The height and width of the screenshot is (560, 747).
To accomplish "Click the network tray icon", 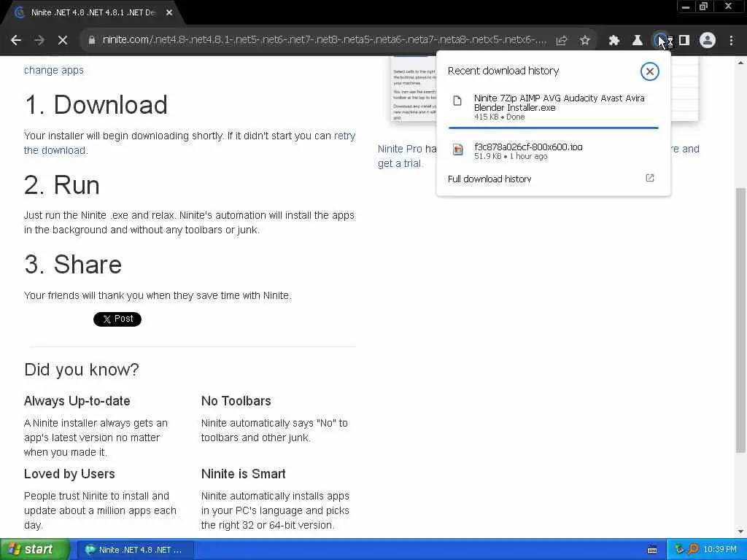I will (679, 550).
